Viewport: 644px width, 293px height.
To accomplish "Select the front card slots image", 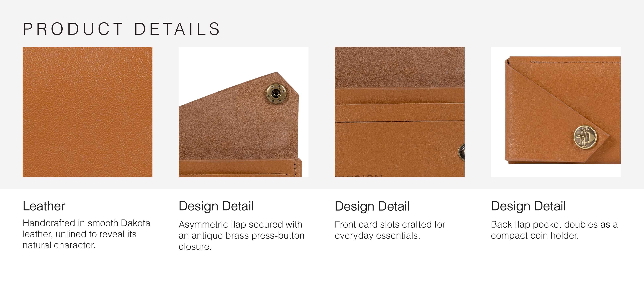I will click(x=400, y=112).
